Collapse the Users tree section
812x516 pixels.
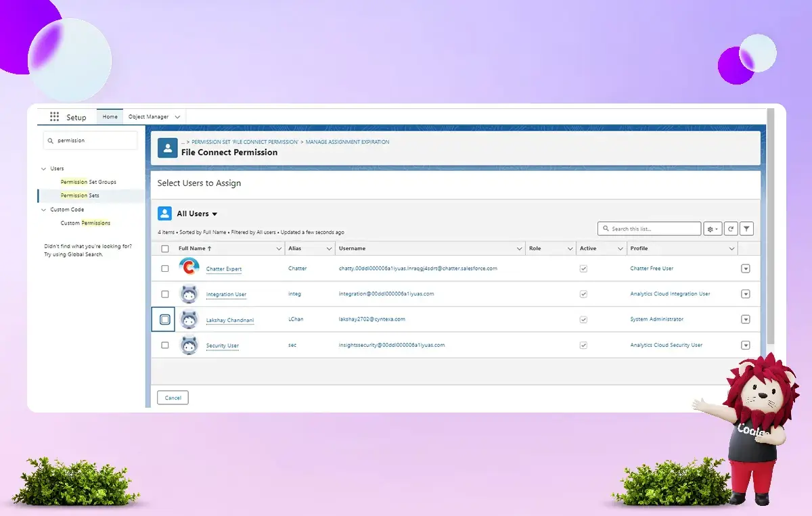coord(44,168)
